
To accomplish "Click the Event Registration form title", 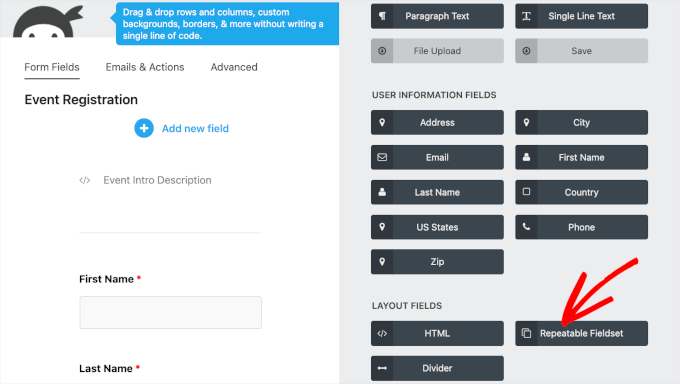I will point(81,99).
